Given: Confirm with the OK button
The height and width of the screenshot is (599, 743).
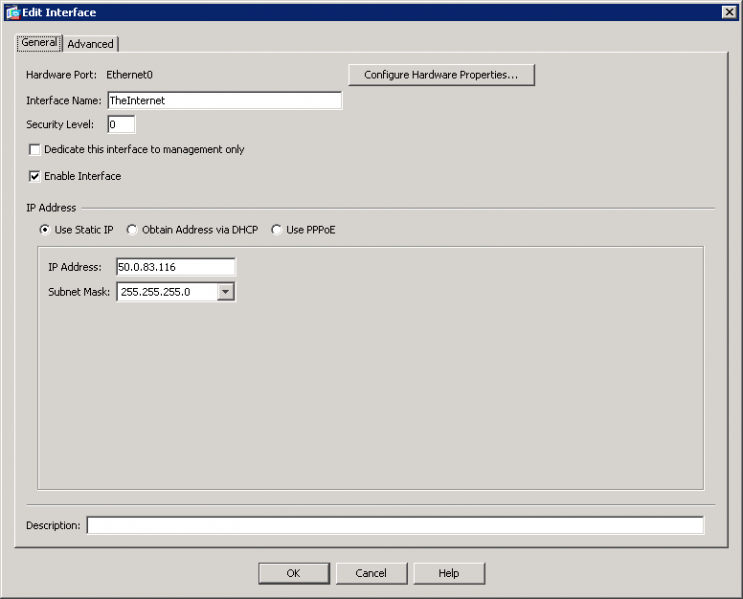Looking at the screenshot, I should coord(294,573).
